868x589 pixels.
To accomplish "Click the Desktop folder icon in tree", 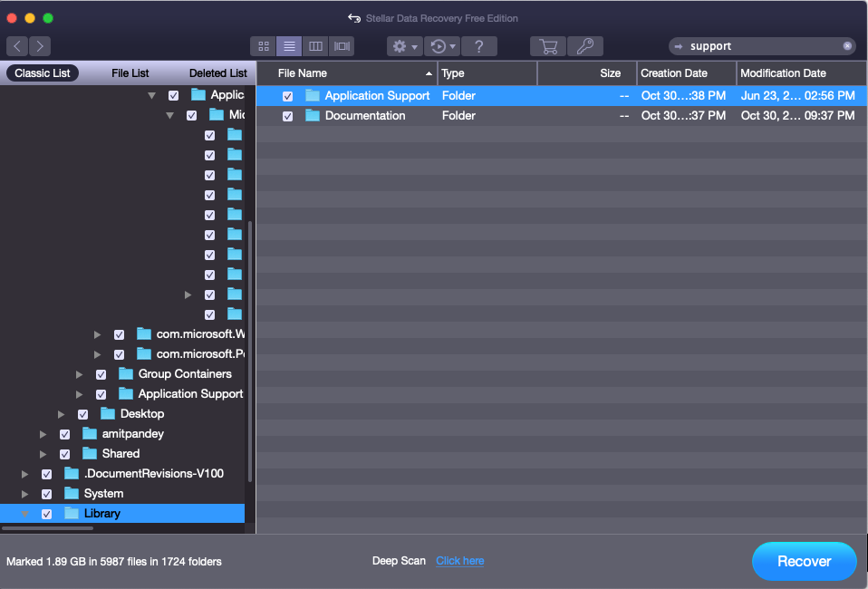I will (x=108, y=413).
